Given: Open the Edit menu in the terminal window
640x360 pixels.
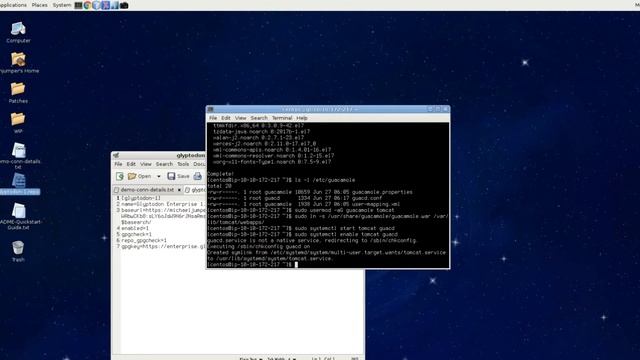Looking at the screenshot, I should [x=226, y=118].
